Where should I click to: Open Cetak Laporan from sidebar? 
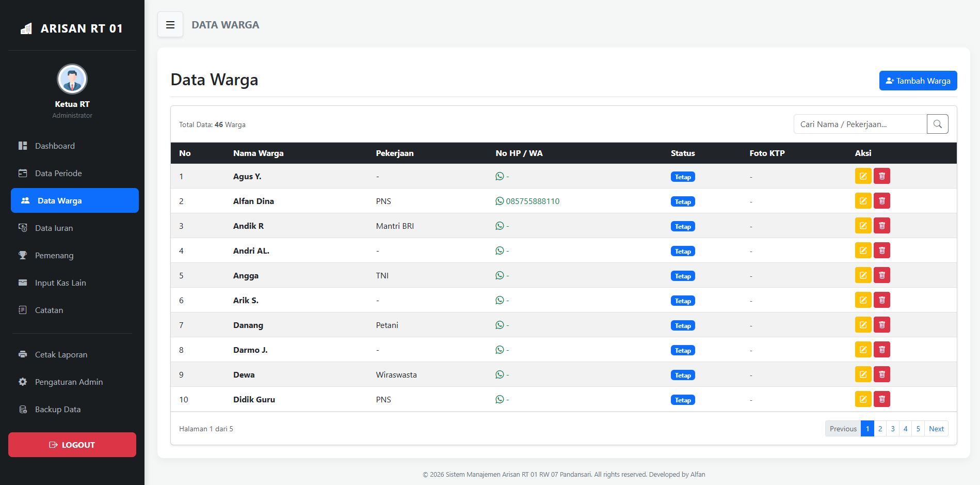coord(61,355)
